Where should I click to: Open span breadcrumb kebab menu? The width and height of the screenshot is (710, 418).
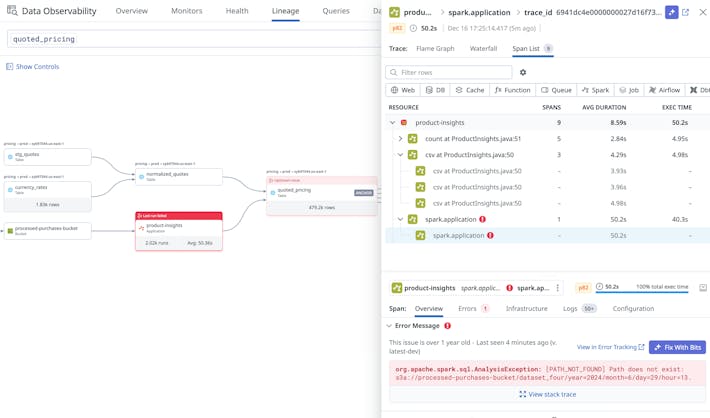[x=558, y=288]
